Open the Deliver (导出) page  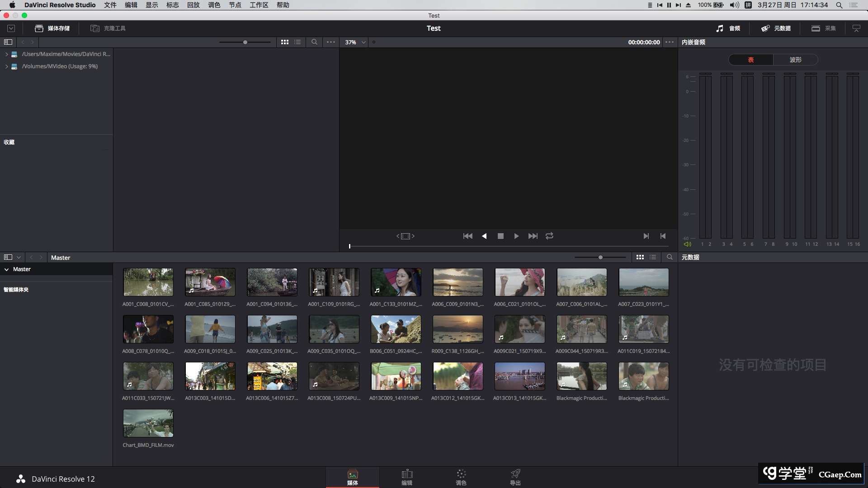click(x=515, y=477)
